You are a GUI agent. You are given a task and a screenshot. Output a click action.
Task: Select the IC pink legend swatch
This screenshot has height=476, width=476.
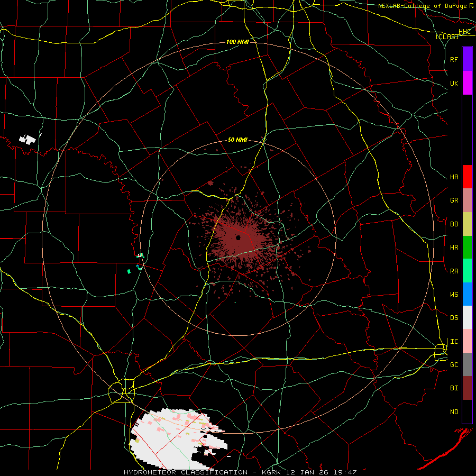(x=467, y=341)
